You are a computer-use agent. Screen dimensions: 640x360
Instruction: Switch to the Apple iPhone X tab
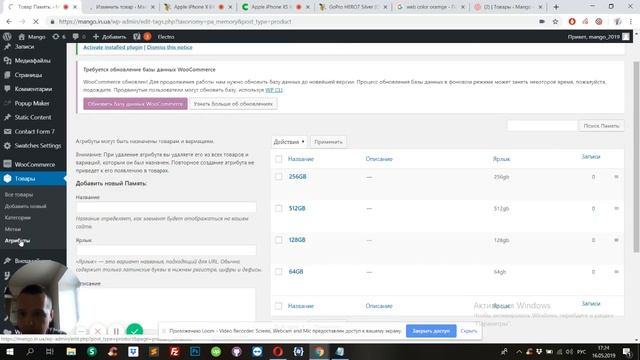(198, 7)
